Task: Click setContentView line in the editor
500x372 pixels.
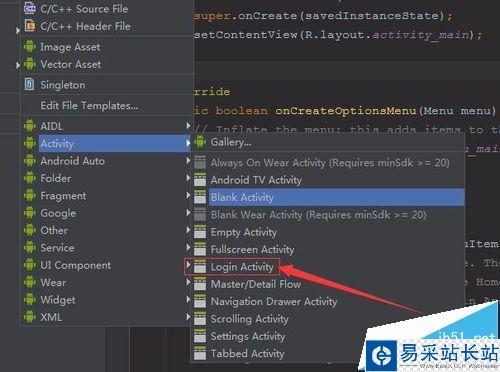Action: click(x=338, y=35)
